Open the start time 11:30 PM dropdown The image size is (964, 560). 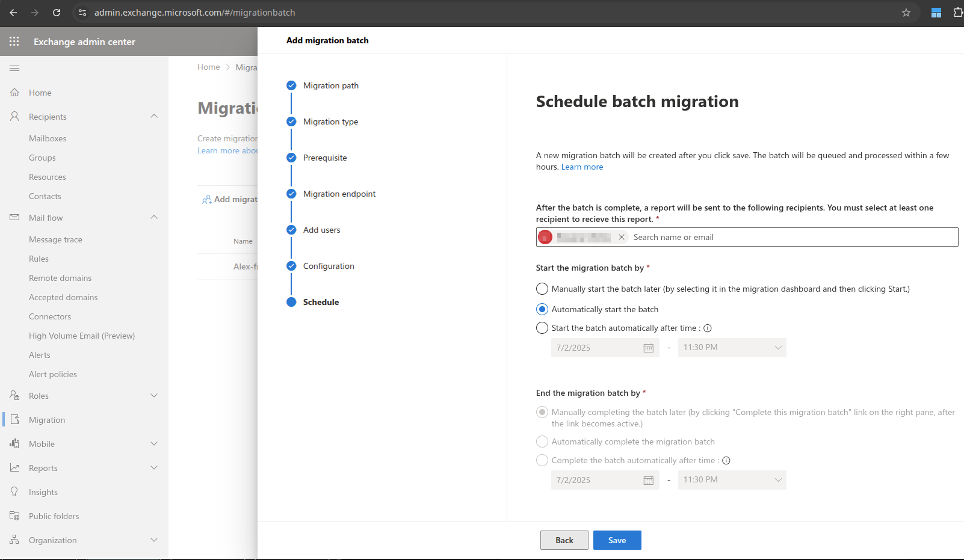pyautogui.click(x=732, y=348)
